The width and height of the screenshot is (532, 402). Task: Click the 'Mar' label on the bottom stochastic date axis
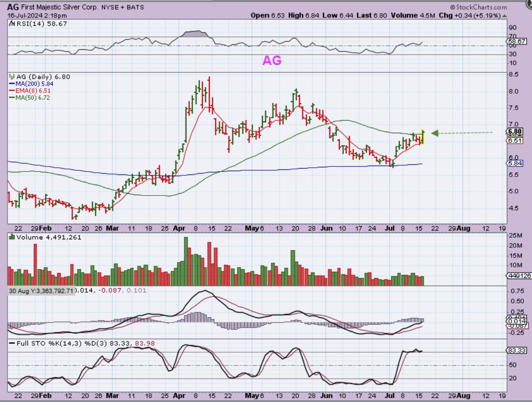click(x=112, y=396)
